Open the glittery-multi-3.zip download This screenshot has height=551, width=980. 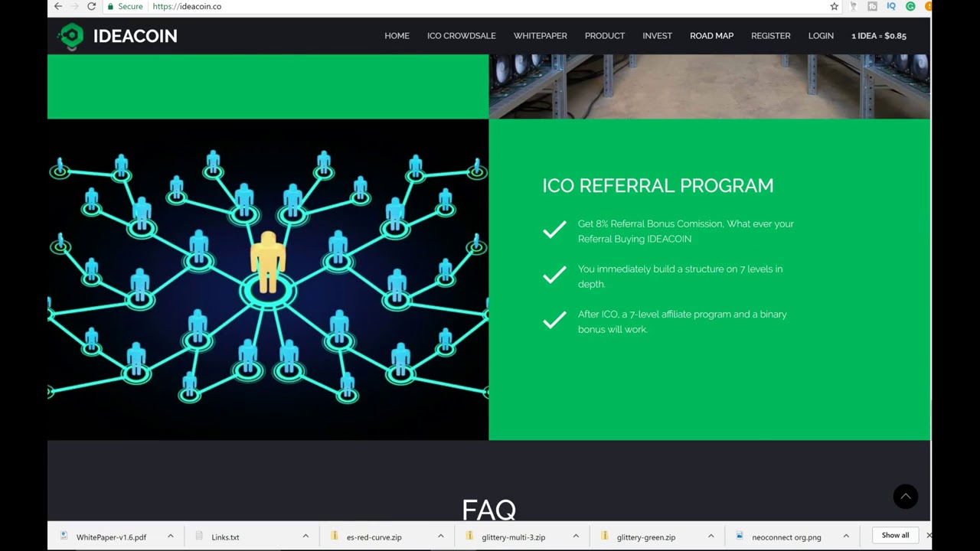click(513, 537)
